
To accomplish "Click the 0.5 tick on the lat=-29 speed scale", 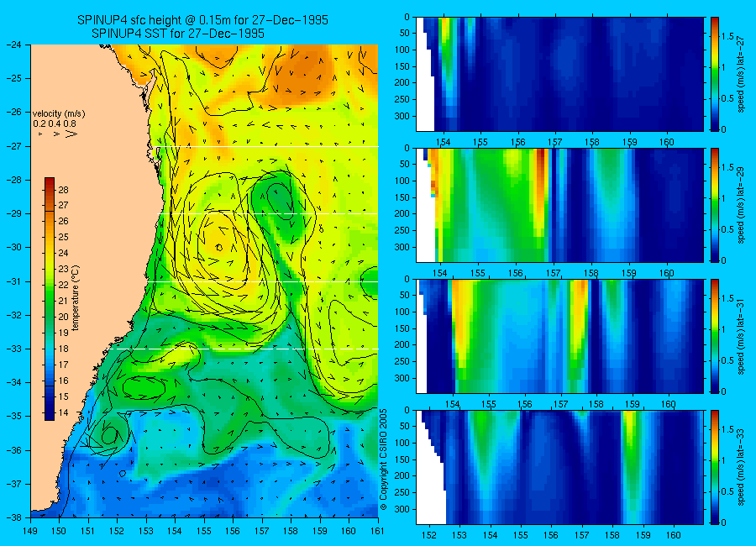I will [728, 229].
